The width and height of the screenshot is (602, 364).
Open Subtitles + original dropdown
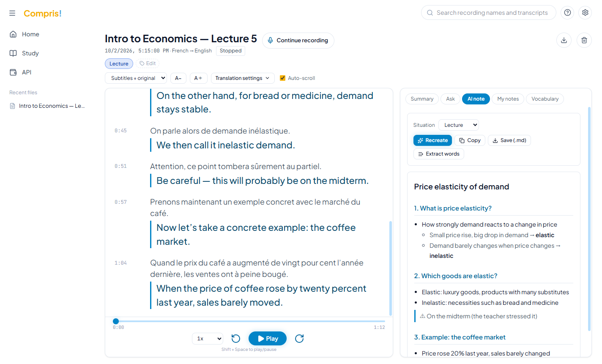[136, 78]
